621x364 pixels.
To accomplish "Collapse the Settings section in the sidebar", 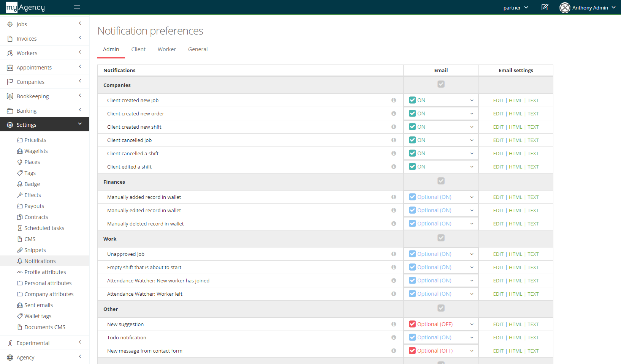I will [x=80, y=124].
